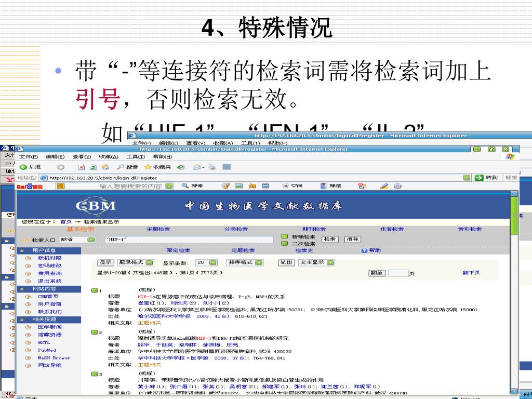The image size is (532, 399).
Task: Click the arrow icon beside 医学新闻
Action: (28, 327)
